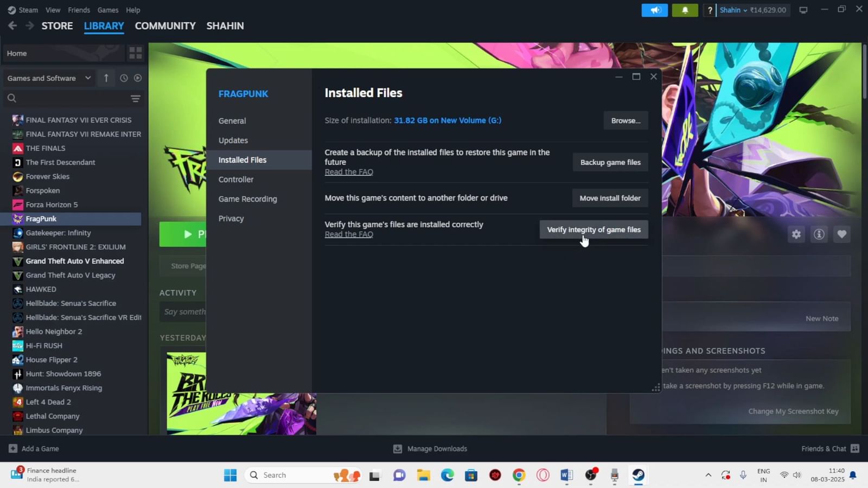Switch to the Updates section
This screenshot has height=488, width=868.
[x=233, y=140]
